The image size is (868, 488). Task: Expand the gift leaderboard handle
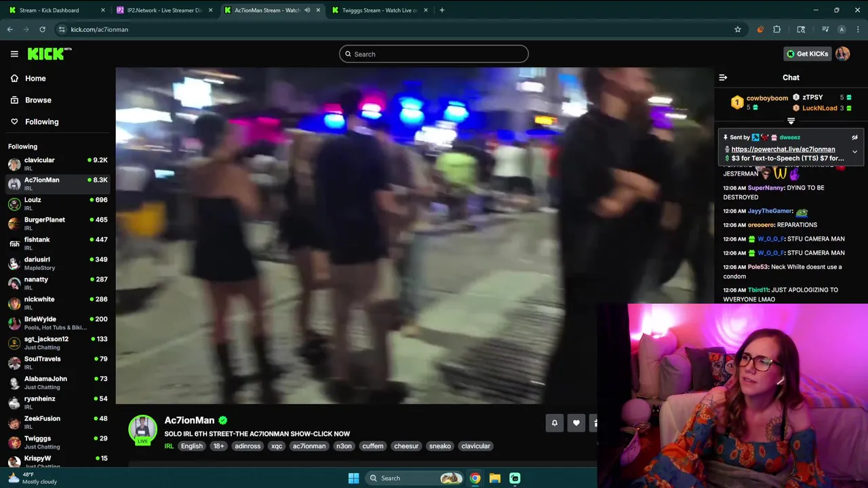791,121
